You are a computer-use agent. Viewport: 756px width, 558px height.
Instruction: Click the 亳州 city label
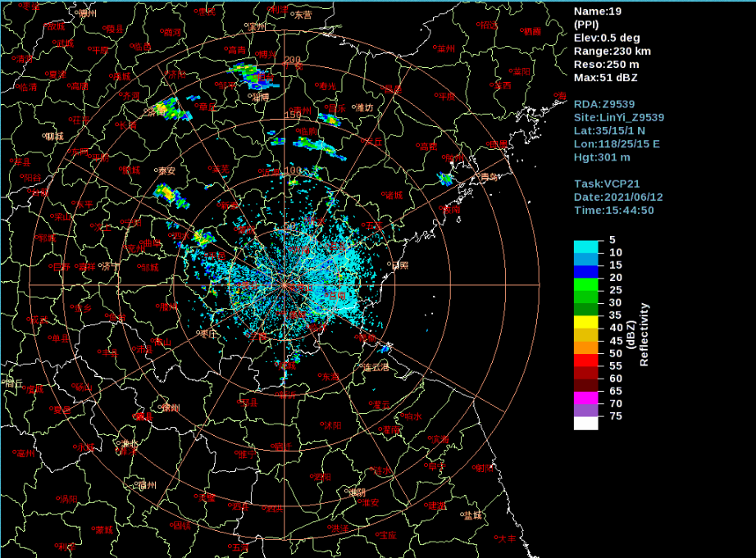pyautogui.click(x=25, y=453)
